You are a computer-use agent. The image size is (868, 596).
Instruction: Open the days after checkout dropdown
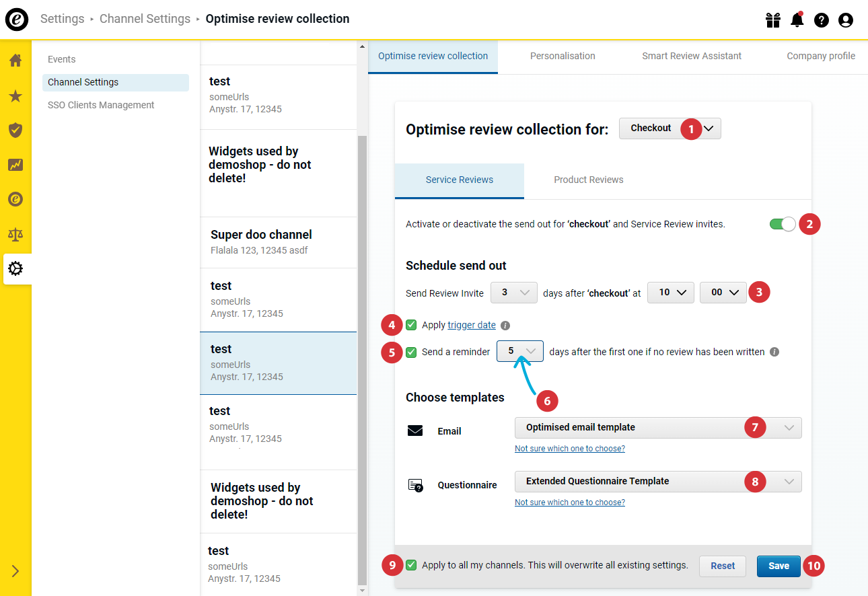(514, 293)
